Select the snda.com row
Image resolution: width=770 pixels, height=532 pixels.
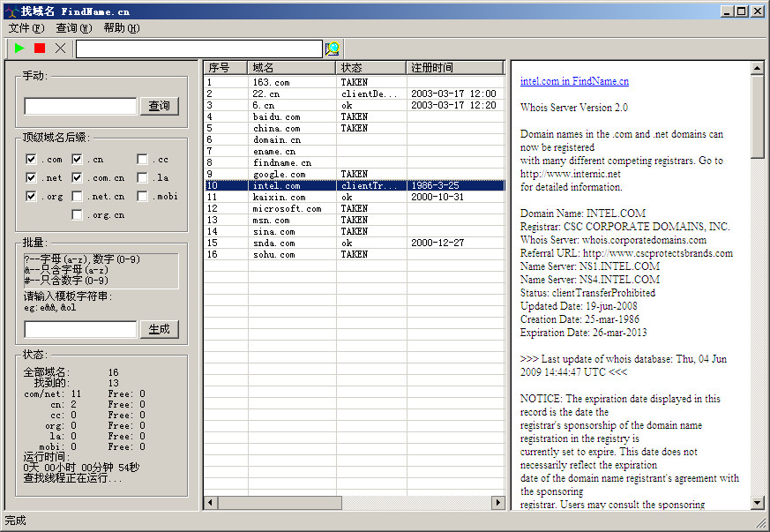354,243
